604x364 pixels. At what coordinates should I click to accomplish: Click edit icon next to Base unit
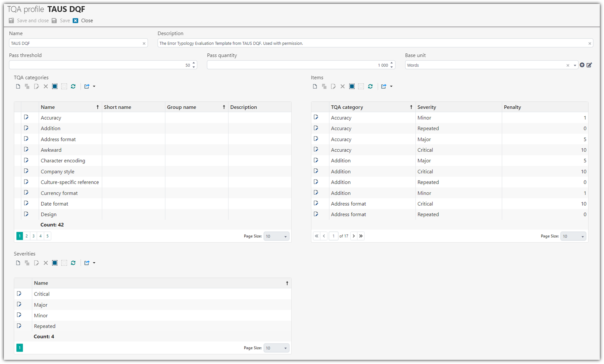tap(589, 65)
